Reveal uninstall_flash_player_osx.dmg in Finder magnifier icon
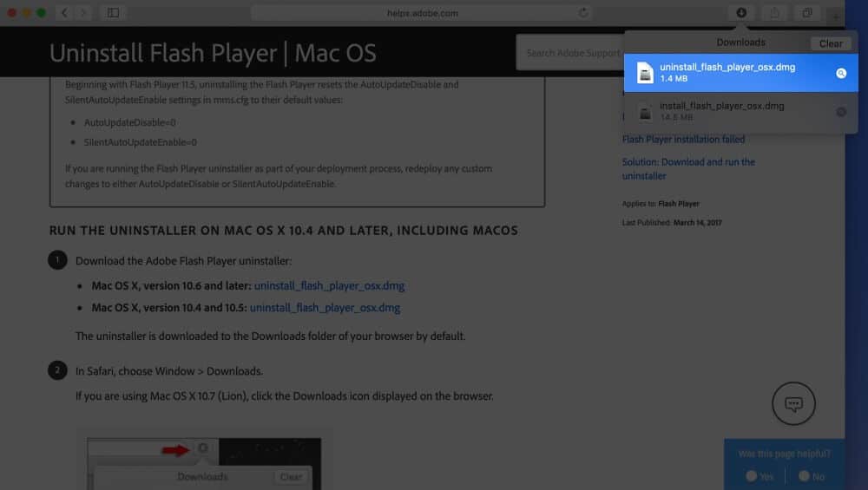Viewport: 868px width, 490px height. click(841, 73)
